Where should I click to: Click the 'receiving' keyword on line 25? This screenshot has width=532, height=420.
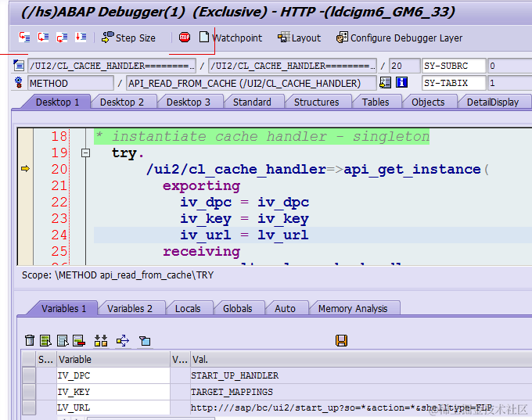click(202, 251)
